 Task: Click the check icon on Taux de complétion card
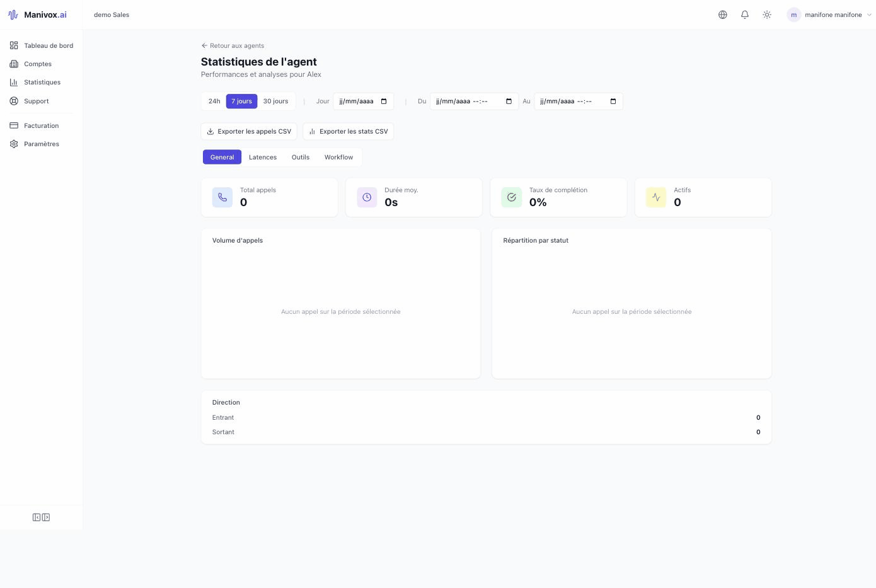click(x=512, y=197)
